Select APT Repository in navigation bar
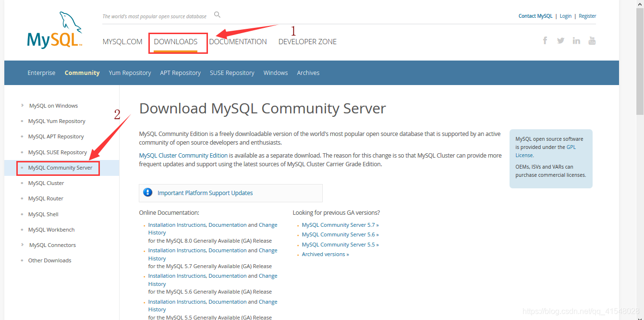The height and width of the screenshot is (320, 644). (x=181, y=73)
